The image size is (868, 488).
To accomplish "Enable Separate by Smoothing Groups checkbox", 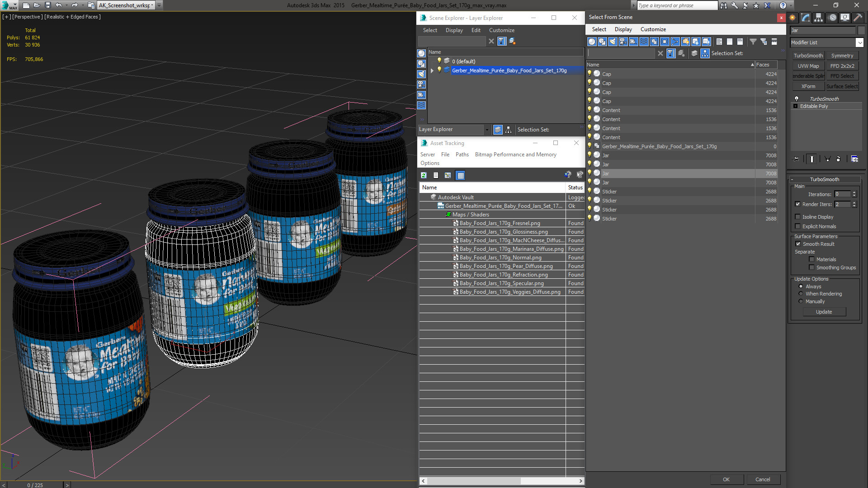I will [811, 267].
